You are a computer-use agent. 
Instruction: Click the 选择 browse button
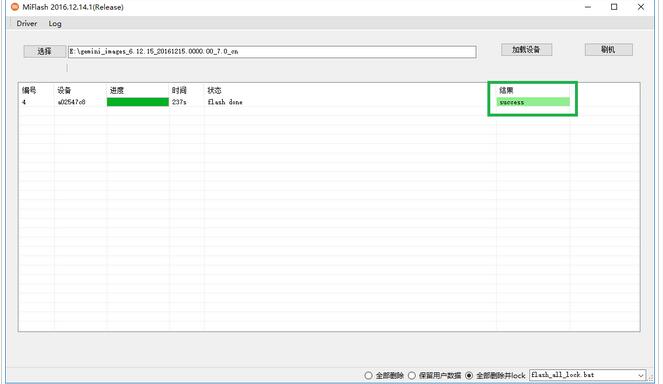click(x=44, y=52)
